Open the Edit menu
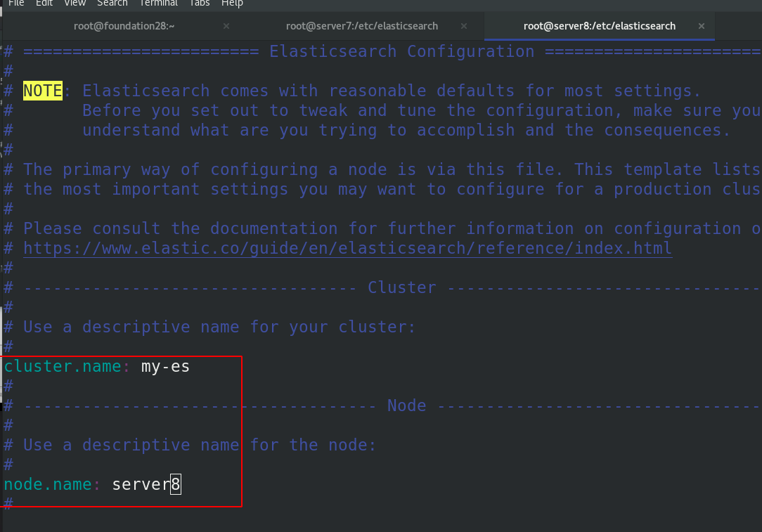Image resolution: width=762 pixels, height=532 pixels. coord(44,3)
